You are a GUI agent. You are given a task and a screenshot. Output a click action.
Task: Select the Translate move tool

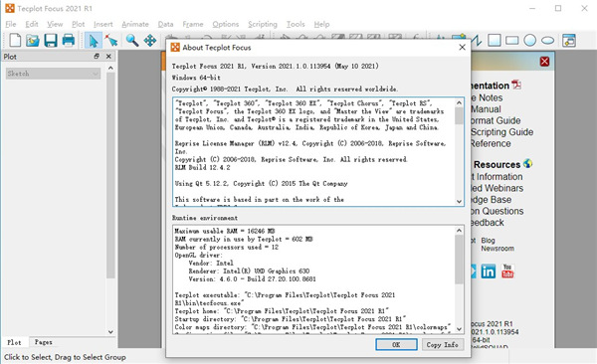pos(150,40)
